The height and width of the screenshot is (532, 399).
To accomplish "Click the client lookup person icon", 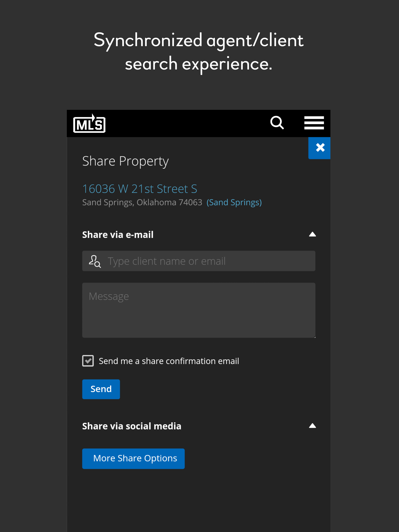I will tap(94, 261).
